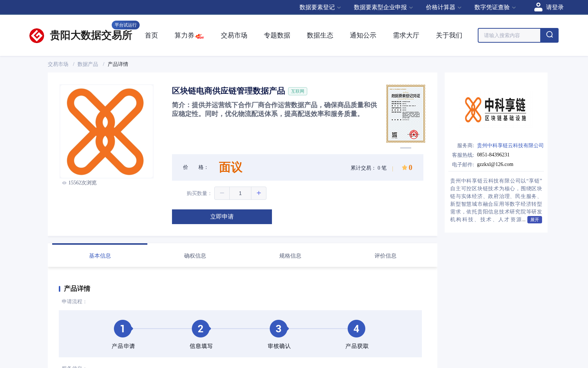Click the product title 区块链电商供应链管理数据产品
This screenshot has height=368, width=588.
229,91
